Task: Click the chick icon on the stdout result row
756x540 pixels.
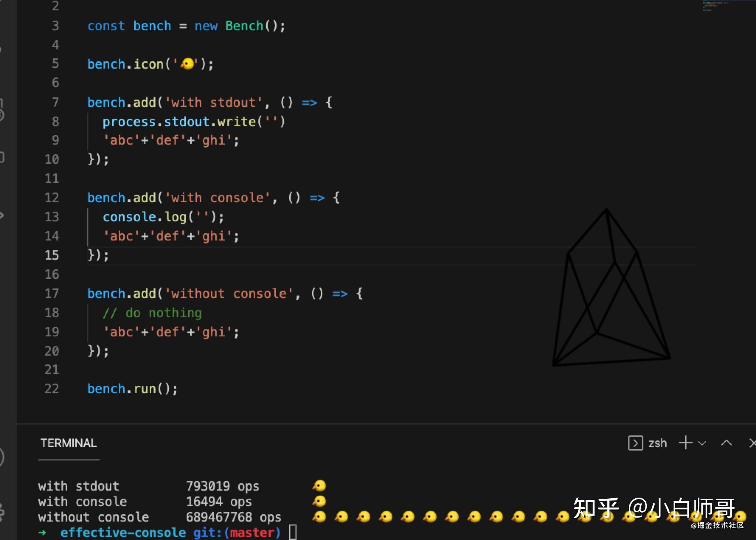Action: [319, 486]
